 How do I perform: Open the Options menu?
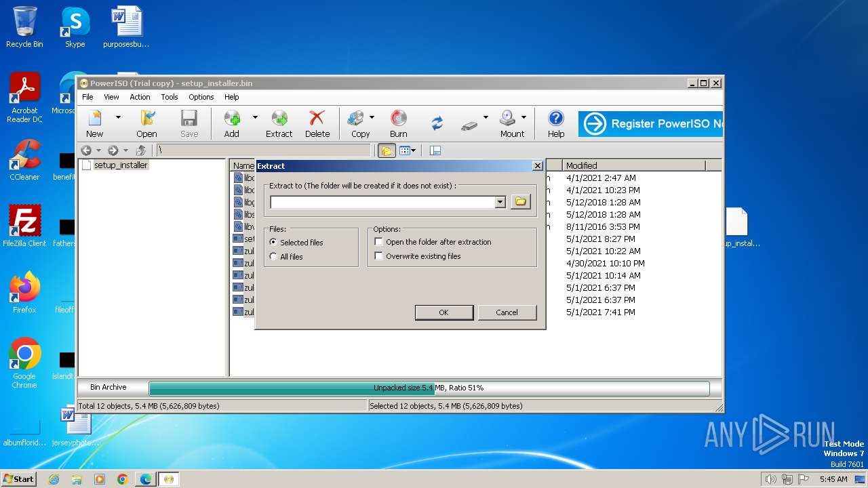coord(201,97)
